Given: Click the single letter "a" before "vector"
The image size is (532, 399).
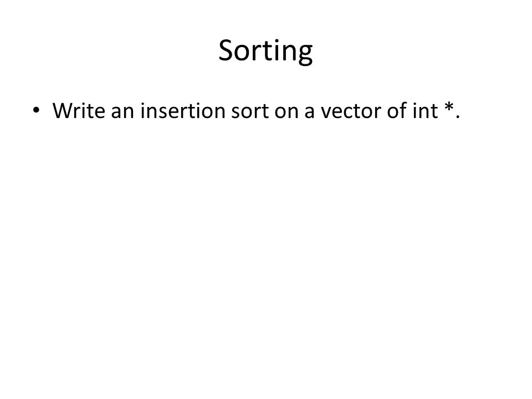Looking at the screenshot, I should pyautogui.click(x=309, y=112).
